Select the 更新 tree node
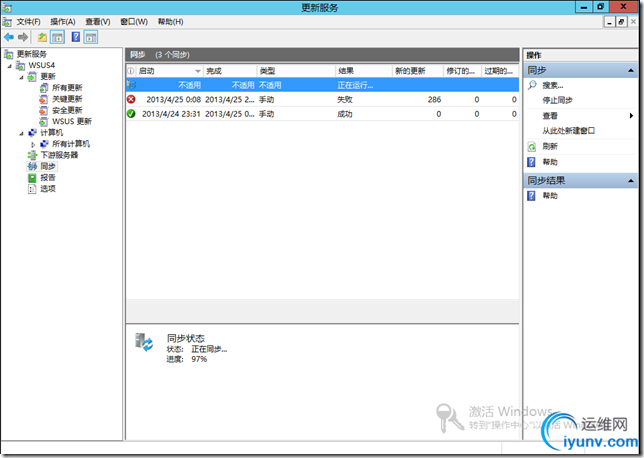The height and width of the screenshot is (458, 644). (x=48, y=76)
